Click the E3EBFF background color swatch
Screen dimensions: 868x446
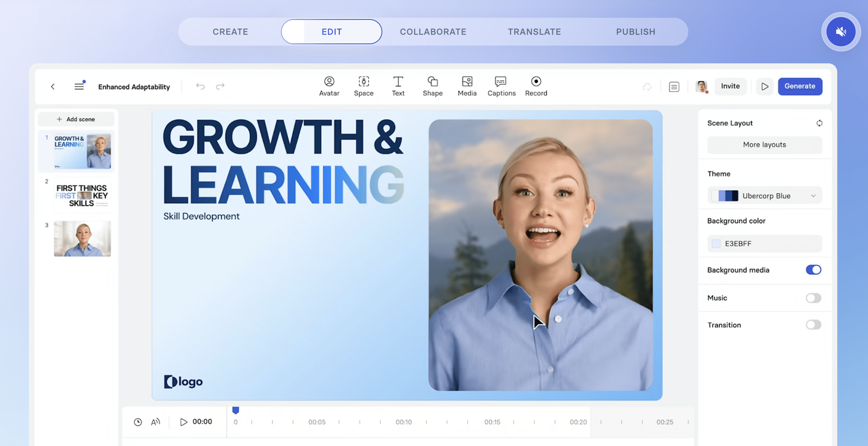click(x=716, y=244)
